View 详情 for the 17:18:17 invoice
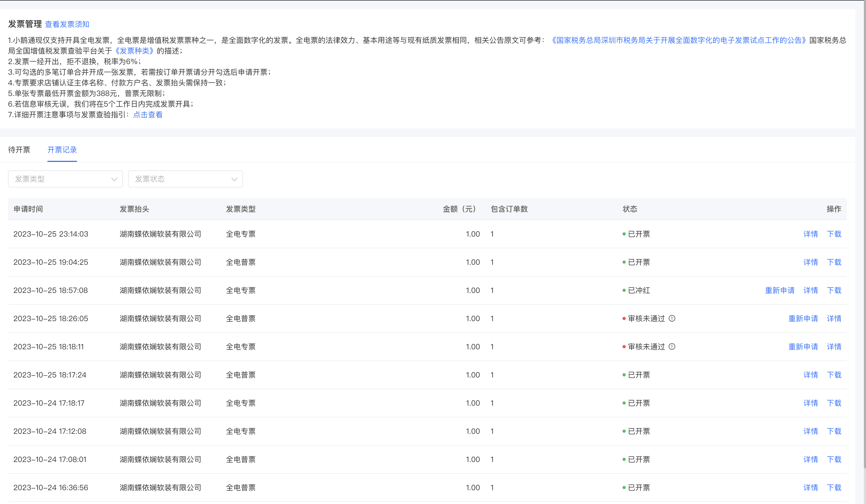The width and height of the screenshot is (866, 504). 811,403
